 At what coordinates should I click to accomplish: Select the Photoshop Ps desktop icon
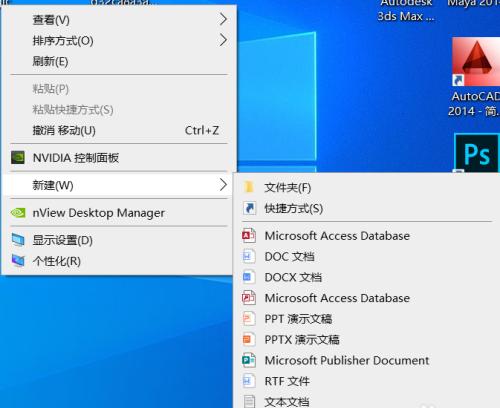(x=477, y=154)
